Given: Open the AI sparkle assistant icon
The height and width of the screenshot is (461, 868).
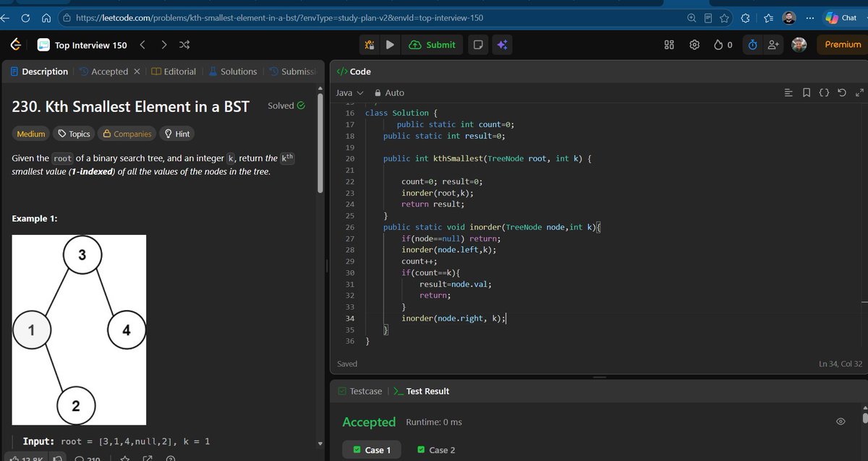Looking at the screenshot, I should pyautogui.click(x=502, y=45).
